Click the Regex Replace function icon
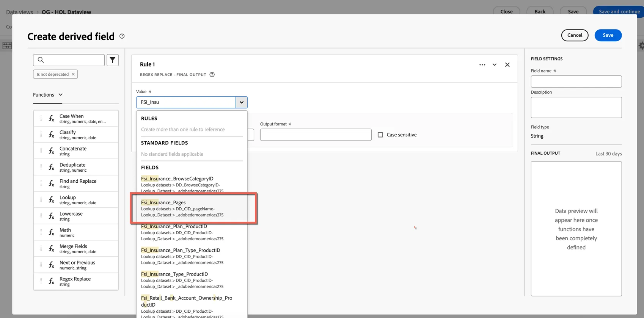This screenshot has height=318, width=644. 51,282
